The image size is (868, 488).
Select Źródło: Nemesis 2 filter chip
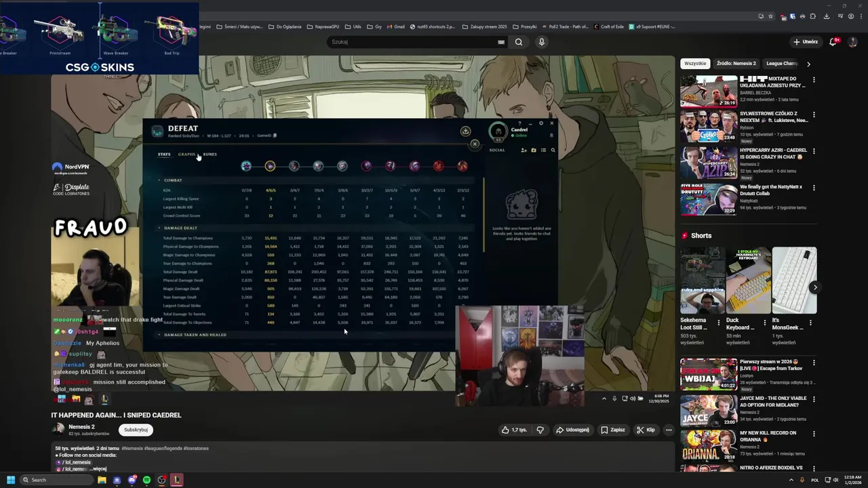point(736,63)
